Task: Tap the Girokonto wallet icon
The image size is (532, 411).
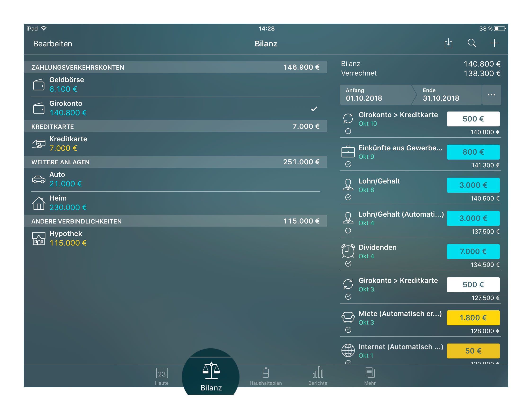Action: point(39,108)
